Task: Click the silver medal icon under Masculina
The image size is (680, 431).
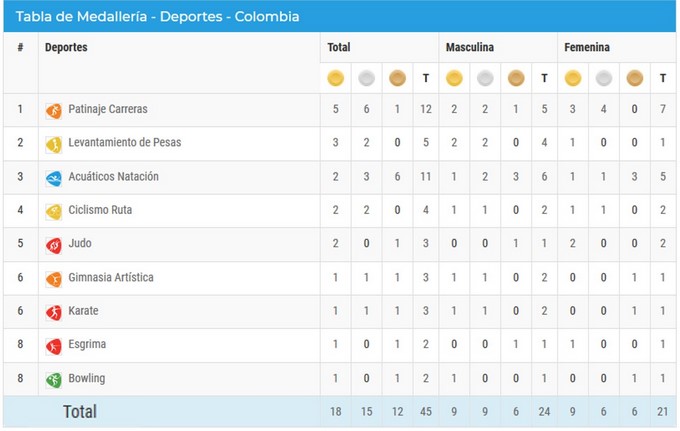Action: coord(485,78)
